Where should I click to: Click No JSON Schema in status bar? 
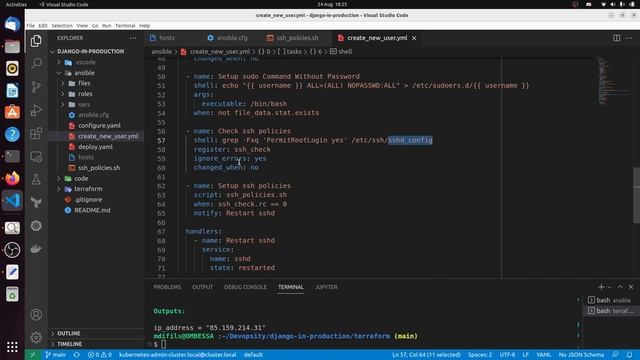[581, 355]
